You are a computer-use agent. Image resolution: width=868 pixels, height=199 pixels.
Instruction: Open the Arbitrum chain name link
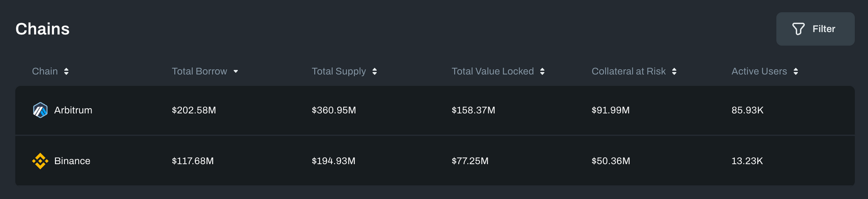pos(73,110)
